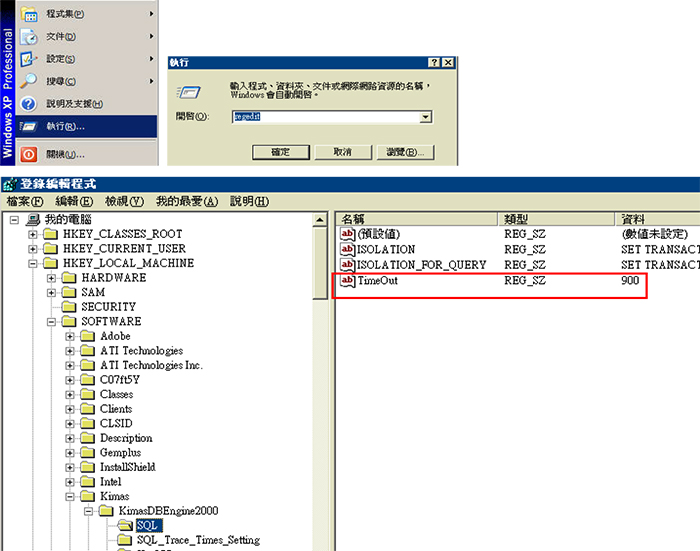Select Run (執行) in Start menu
Screen dimensions: 700x551
coord(86,126)
